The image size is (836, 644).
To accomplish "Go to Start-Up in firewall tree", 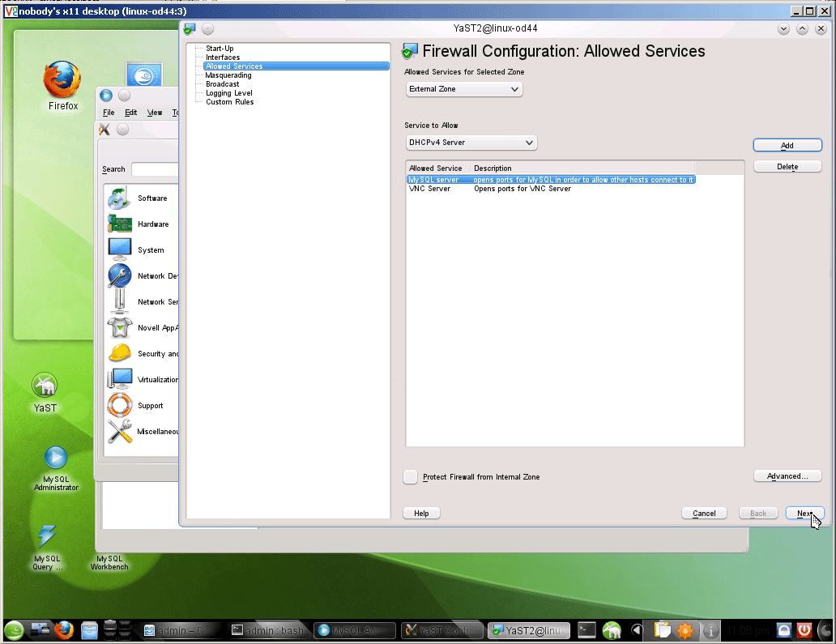I will tap(220, 49).
